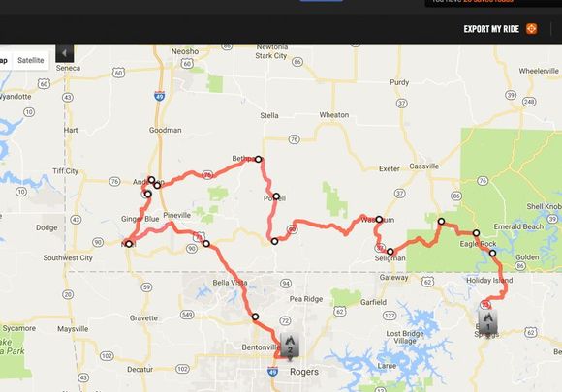562x392 pixels.
Task: Click the orange Export My Ride icon
Action: 531,29
